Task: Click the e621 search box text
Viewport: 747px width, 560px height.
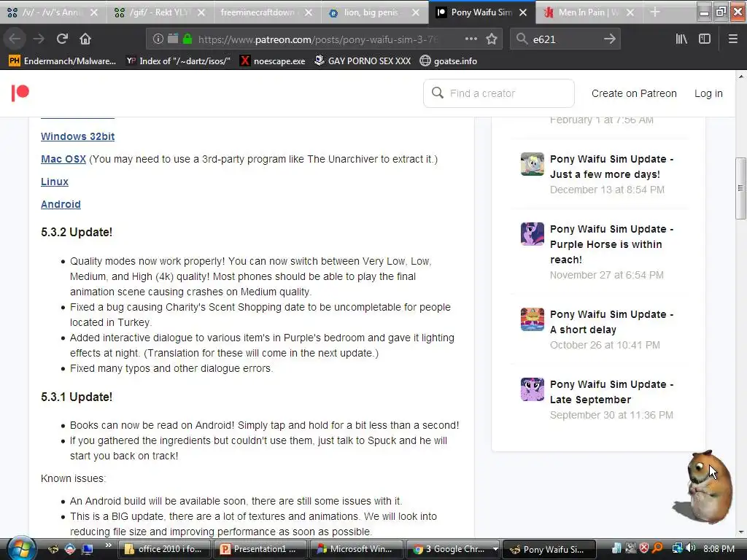Action: 544,39
